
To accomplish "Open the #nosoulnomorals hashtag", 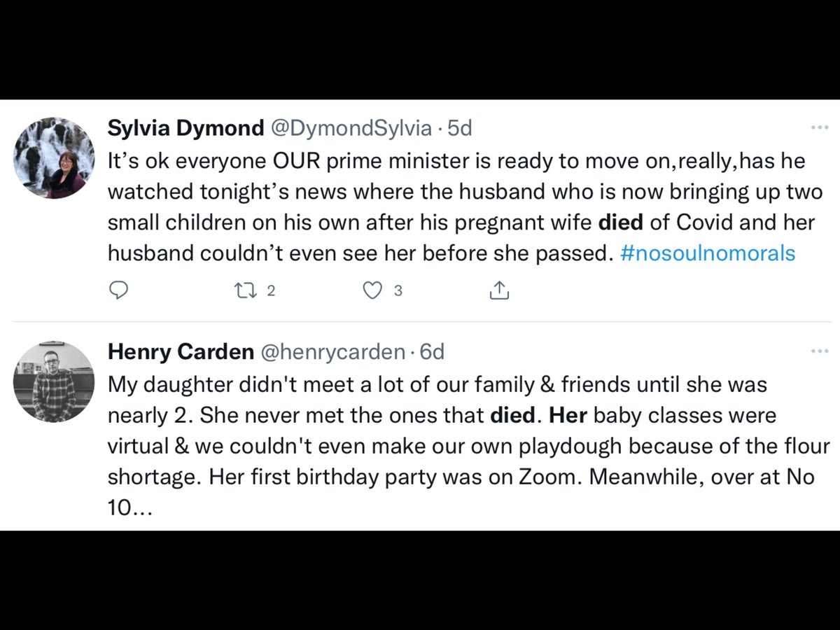I will pyautogui.click(x=708, y=253).
